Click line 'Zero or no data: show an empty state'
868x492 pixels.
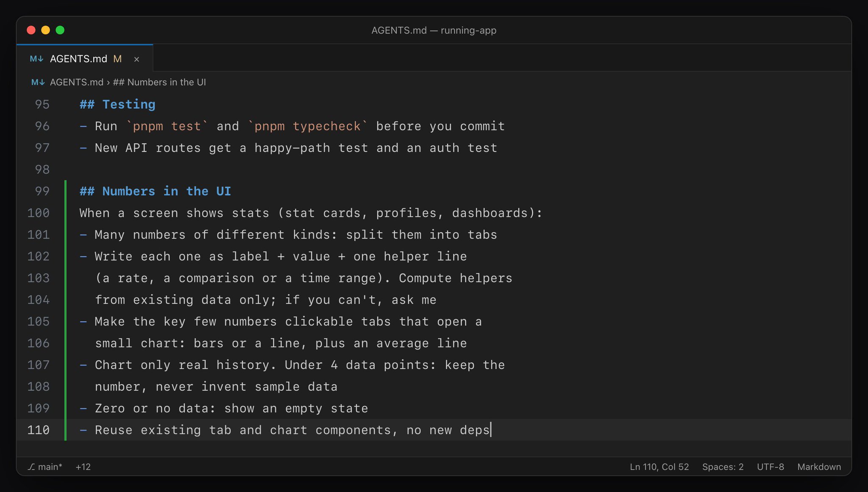[224, 408]
